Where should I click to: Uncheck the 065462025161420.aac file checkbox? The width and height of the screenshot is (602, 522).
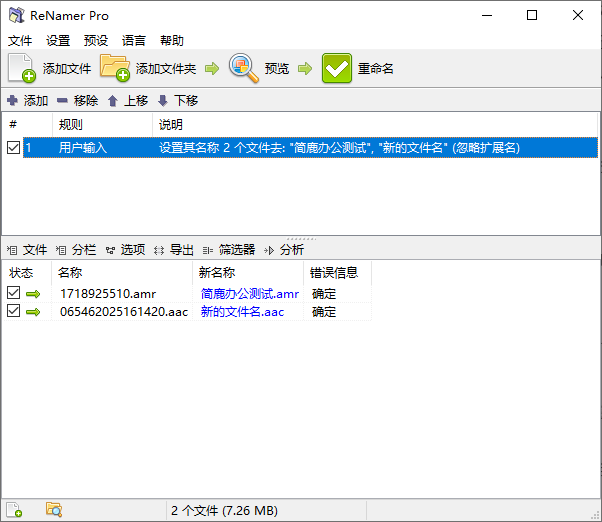point(13,311)
